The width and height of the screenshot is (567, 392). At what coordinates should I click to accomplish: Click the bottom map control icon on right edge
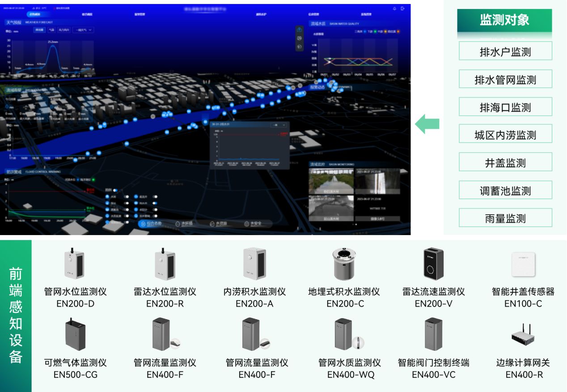(299, 46)
